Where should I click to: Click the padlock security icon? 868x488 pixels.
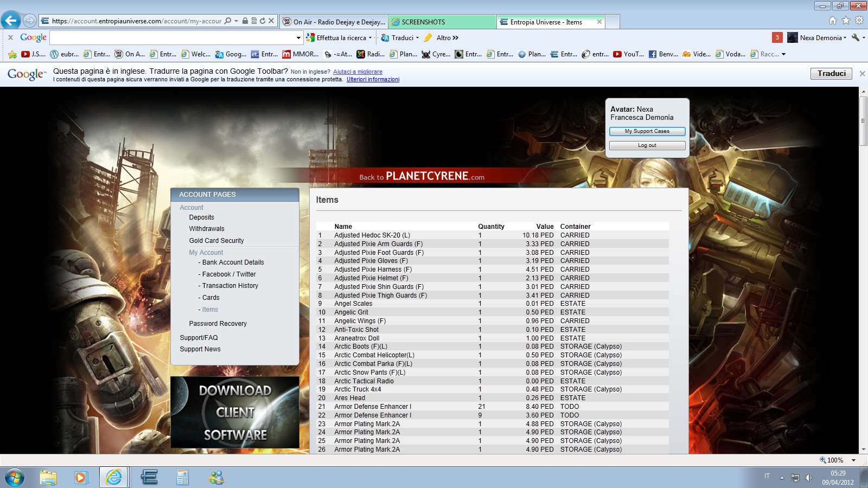[245, 21]
